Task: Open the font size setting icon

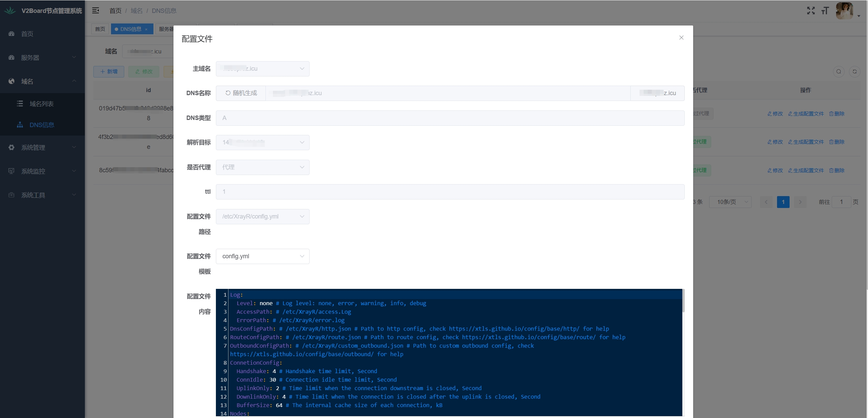Action: [825, 11]
